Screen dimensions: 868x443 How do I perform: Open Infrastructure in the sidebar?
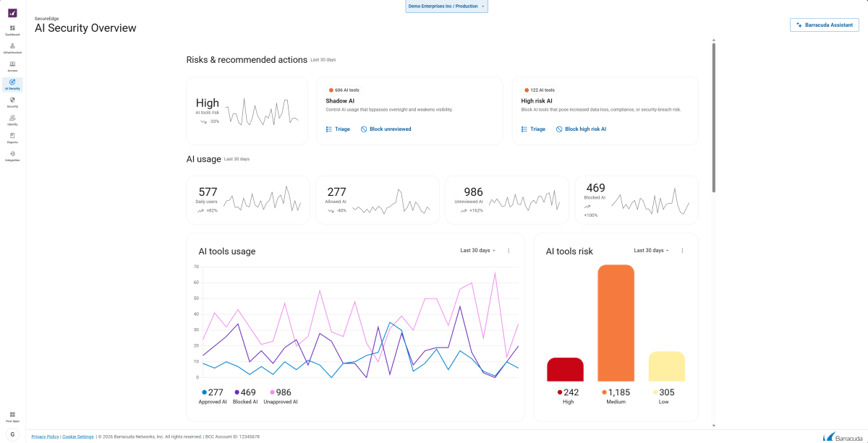click(12, 48)
